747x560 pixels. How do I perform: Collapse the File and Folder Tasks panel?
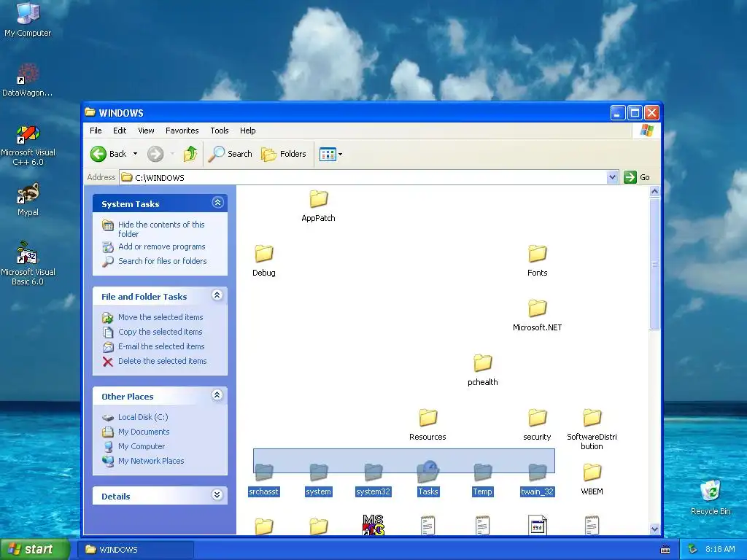[217, 295]
